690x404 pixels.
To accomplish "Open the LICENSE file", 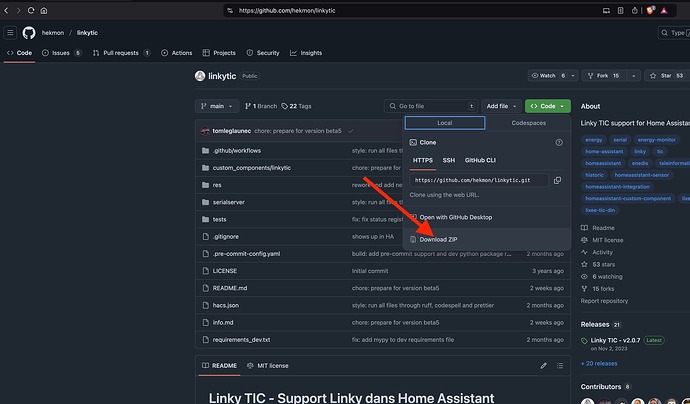I will tap(224, 271).
